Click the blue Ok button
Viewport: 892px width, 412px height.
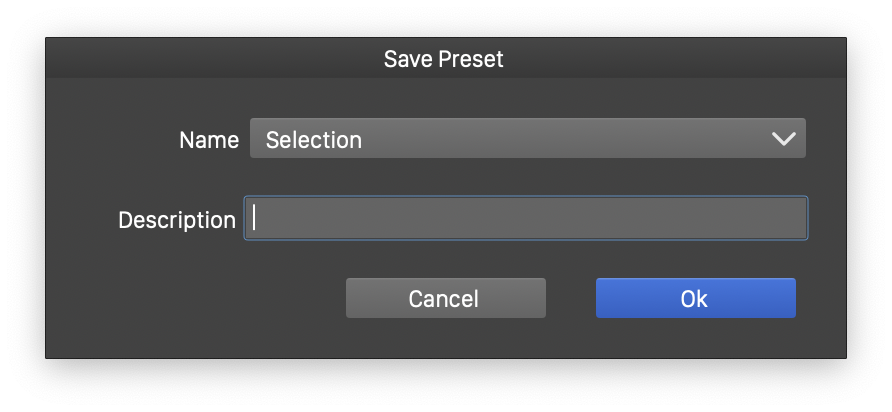pyautogui.click(x=695, y=298)
